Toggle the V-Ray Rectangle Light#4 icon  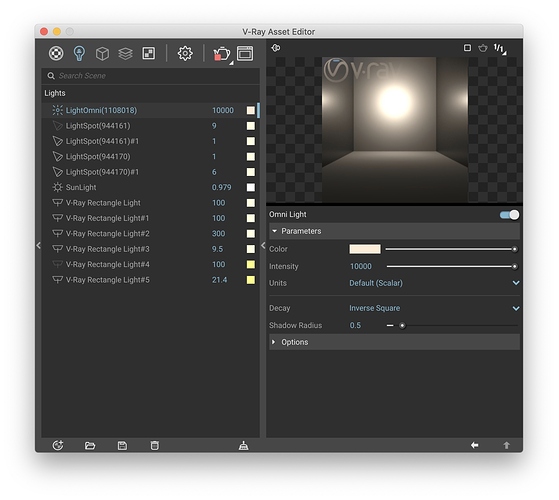tap(57, 264)
